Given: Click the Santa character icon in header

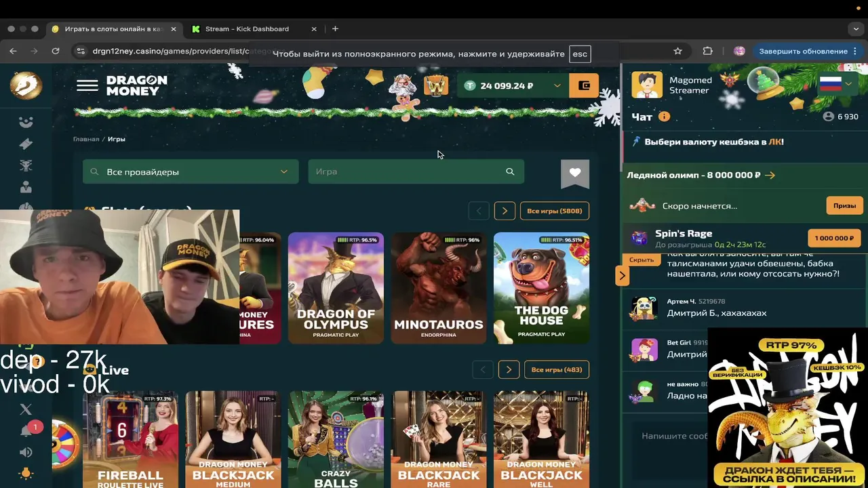Looking at the screenshot, I should tap(403, 87).
